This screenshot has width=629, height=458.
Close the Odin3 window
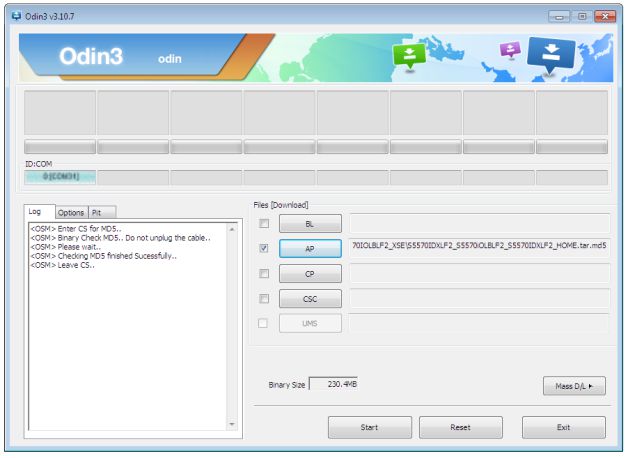pos(605,16)
